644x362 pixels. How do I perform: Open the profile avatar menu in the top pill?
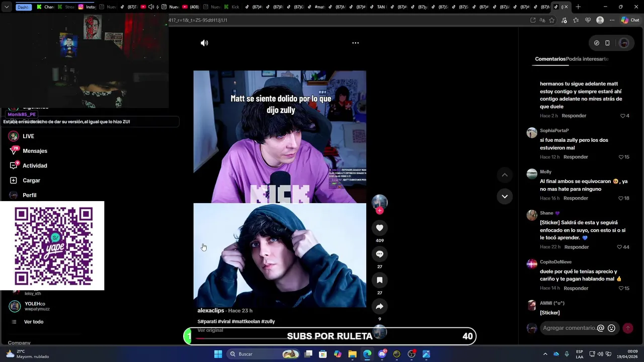624,43
